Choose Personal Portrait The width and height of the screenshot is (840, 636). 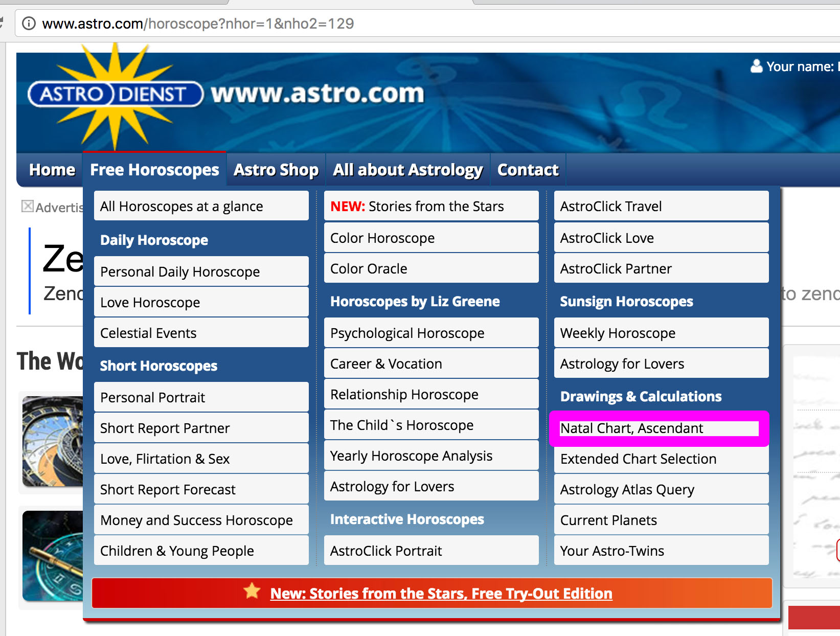tap(201, 397)
